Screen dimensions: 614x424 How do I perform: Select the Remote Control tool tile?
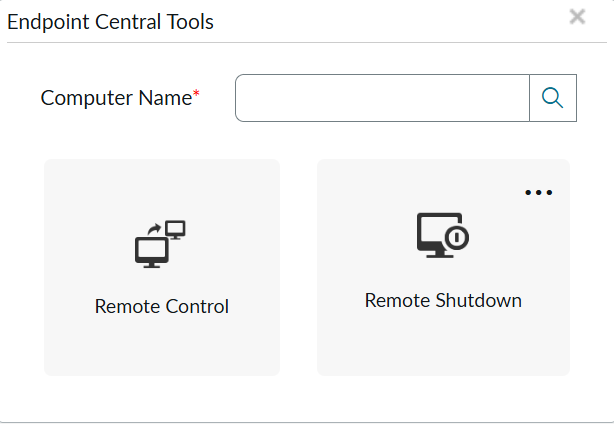[x=162, y=267]
